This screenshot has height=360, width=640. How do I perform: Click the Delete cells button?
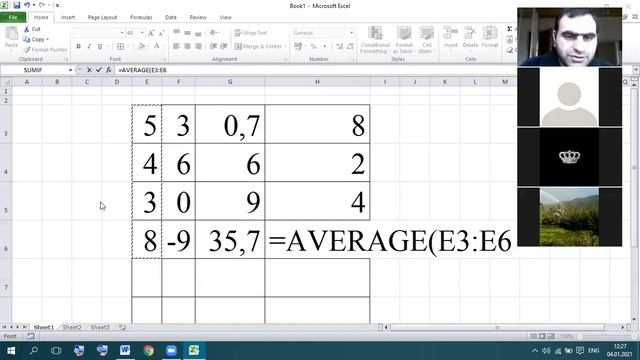coord(470,38)
